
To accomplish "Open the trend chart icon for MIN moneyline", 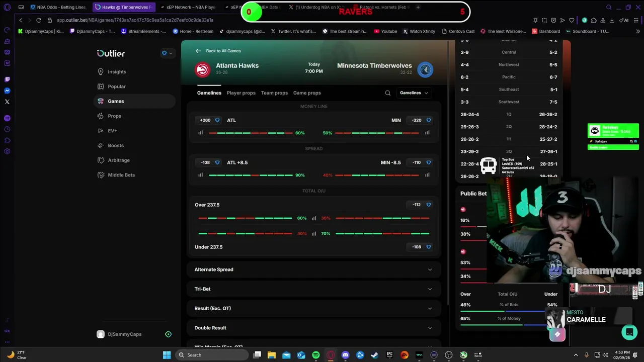I will tap(427, 133).
